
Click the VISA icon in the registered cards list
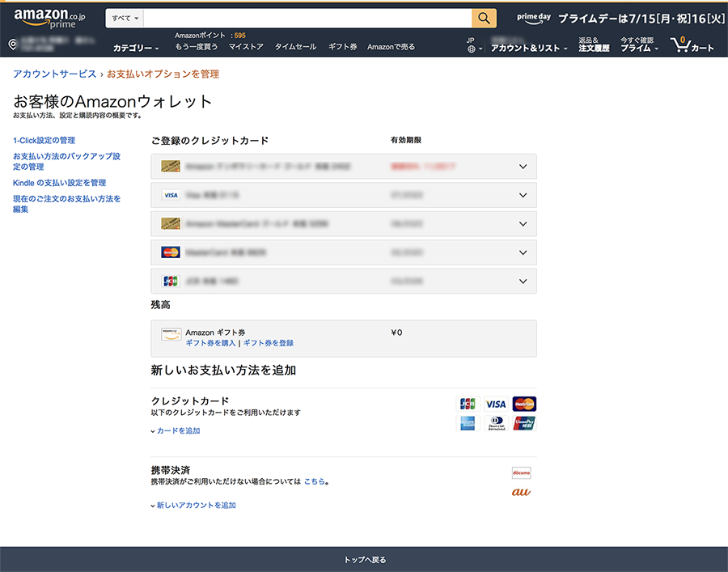(x=171, y=195)
